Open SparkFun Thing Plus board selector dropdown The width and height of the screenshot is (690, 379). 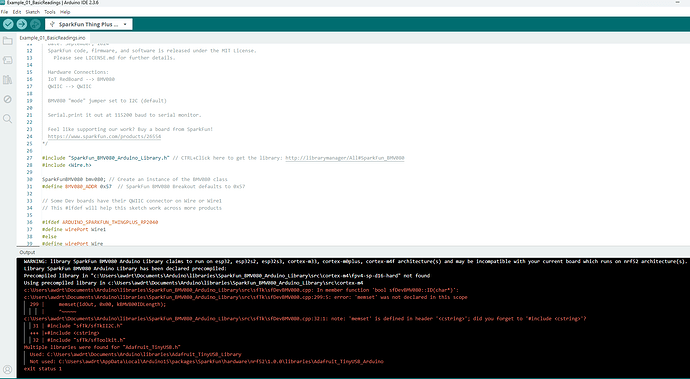(x=88, y=24)
